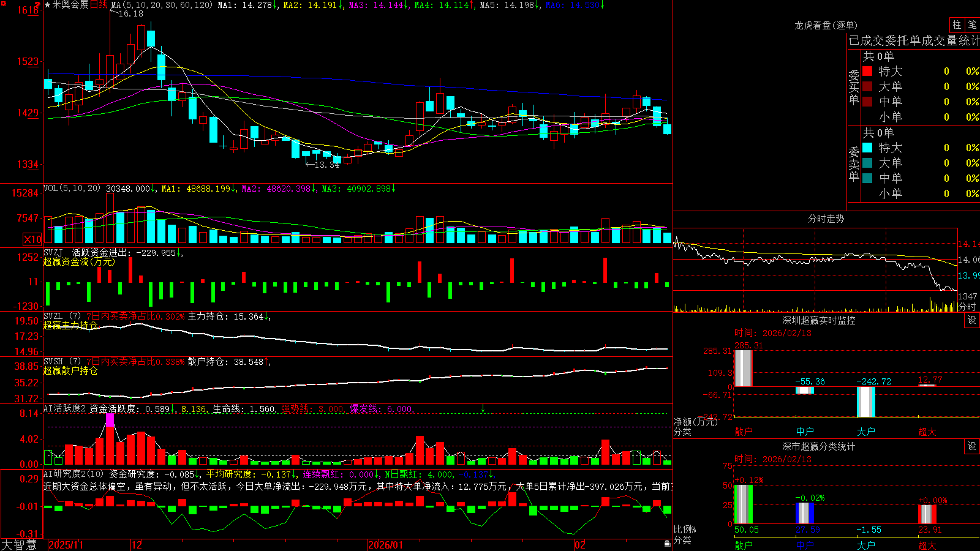Click the 超赢主力持仓 label
This screenshot has height=551, width=980.
tap(70, 325)
